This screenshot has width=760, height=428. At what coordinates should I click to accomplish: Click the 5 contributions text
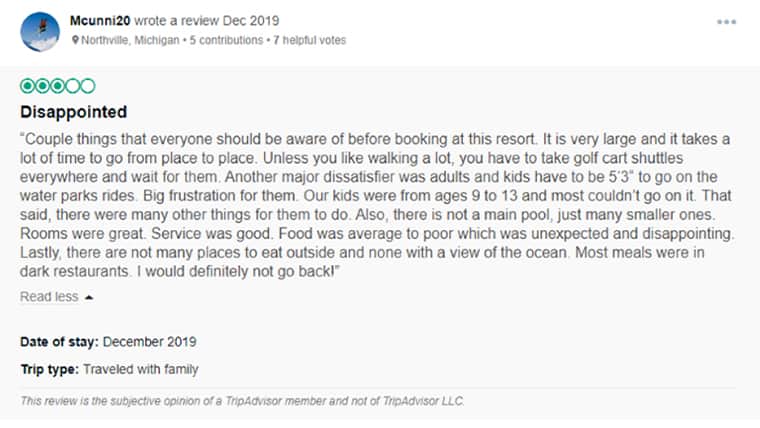pyautogui.click(x=226, y=40)
